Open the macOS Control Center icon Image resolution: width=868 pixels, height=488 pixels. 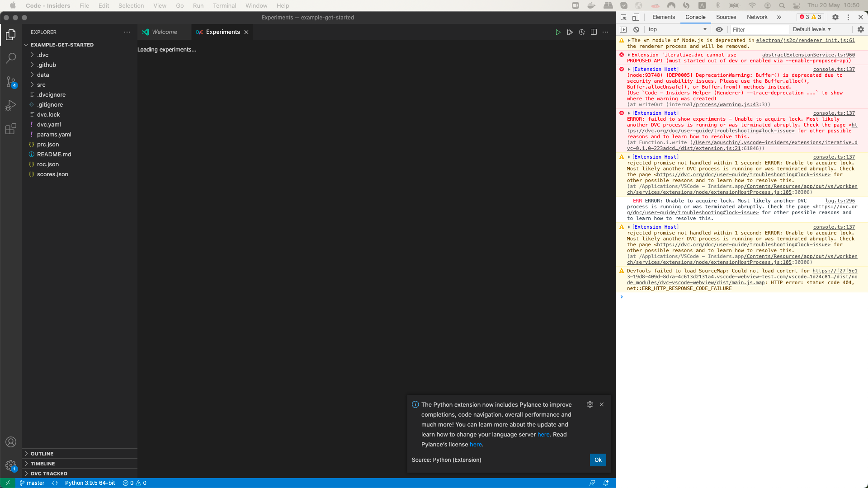[x=797, y=5]
